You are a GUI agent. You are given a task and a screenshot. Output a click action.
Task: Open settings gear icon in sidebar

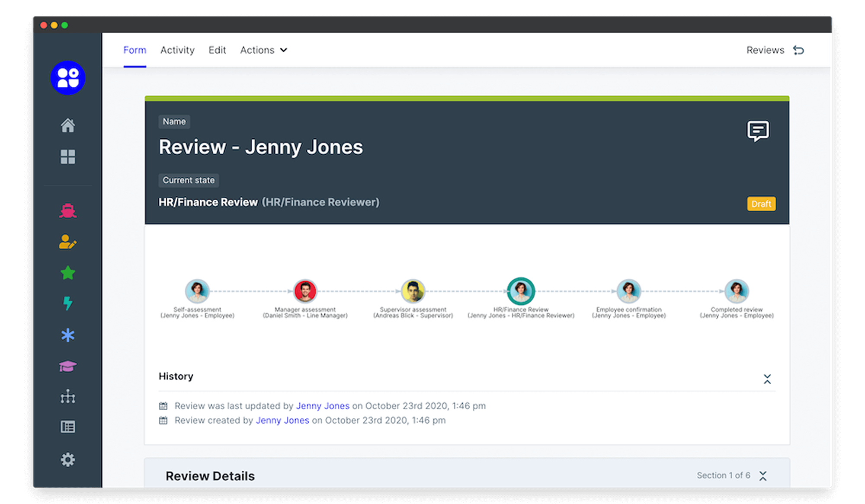(68, 459)
